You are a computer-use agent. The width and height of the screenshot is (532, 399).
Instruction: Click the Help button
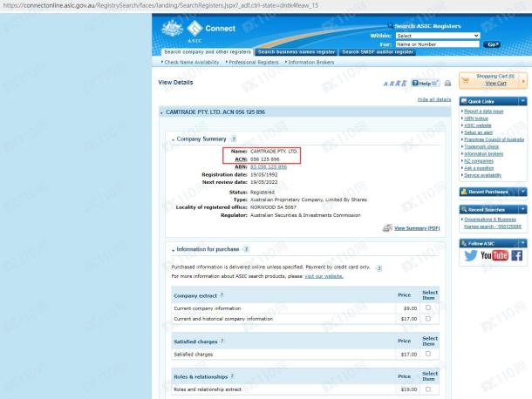425,84
